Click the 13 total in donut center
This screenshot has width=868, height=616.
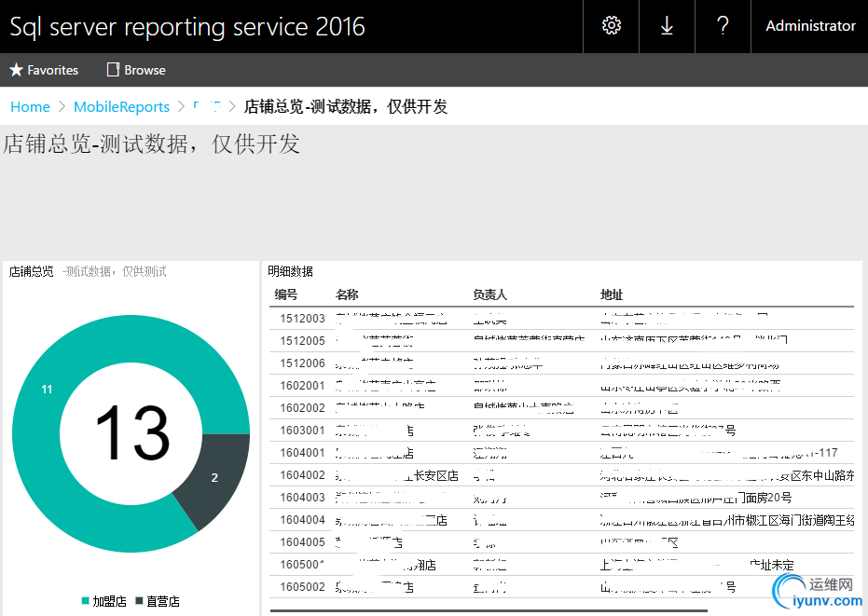coord(131,432)
